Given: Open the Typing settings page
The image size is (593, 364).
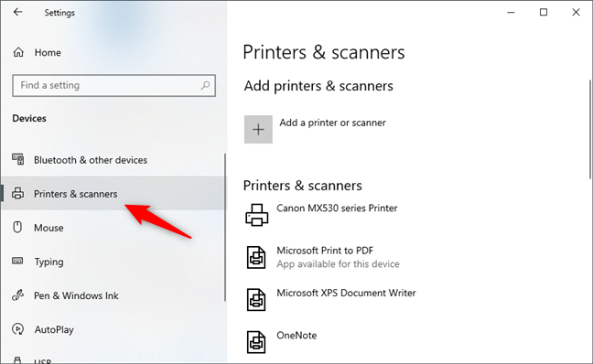Looking at the screenshot, I should (x=113, y=262).
